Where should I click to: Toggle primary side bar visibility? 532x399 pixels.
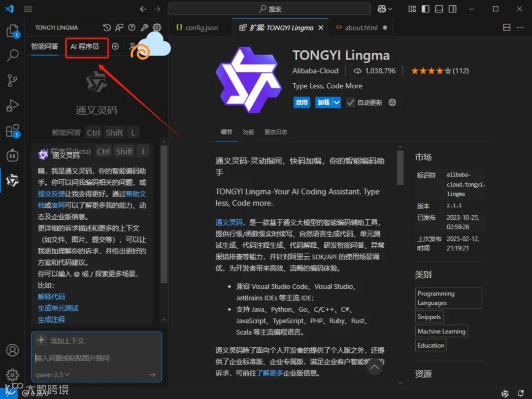coord(426,9)
